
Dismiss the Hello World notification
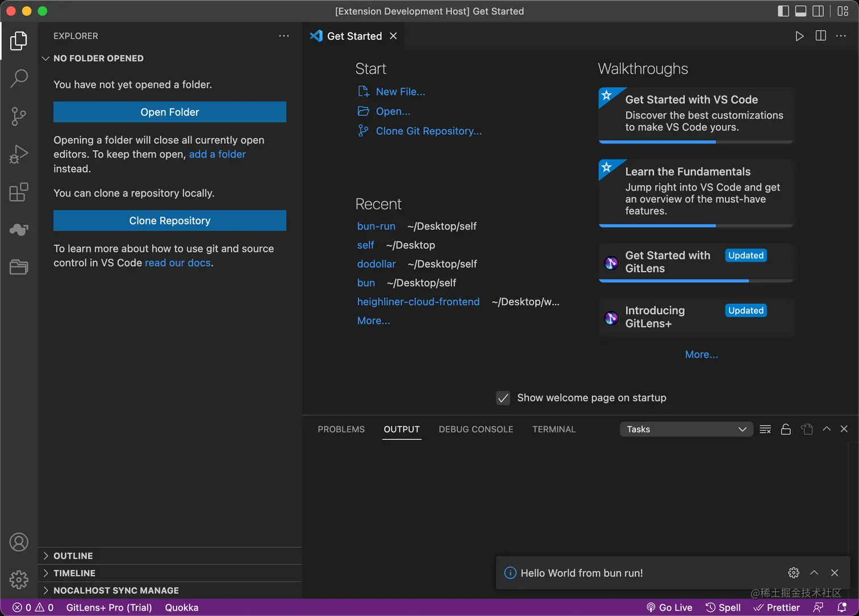(x=835, y=573)
